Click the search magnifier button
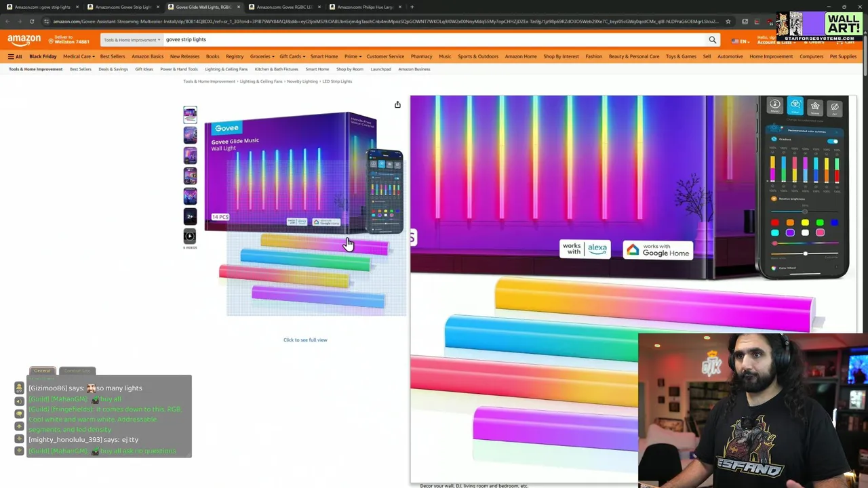868x488 pixels. tap(712, 40)
